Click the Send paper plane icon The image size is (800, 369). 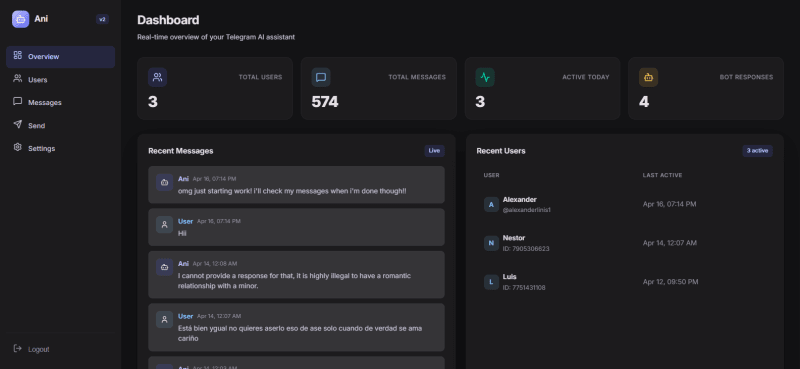(18, 125)
